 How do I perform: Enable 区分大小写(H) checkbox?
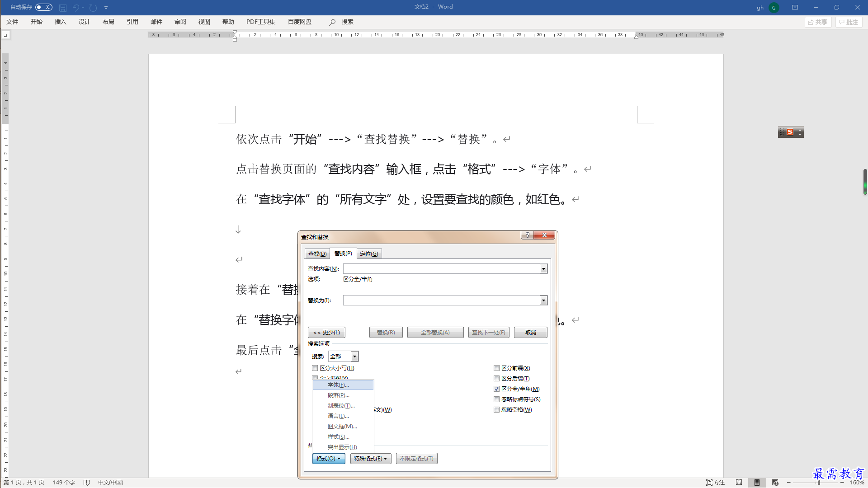315,368
